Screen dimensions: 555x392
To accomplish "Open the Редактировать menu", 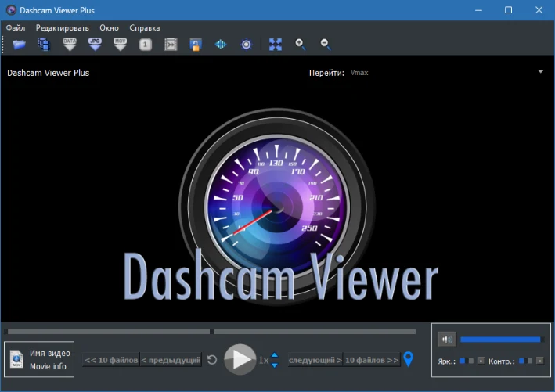I will point(63,27).
